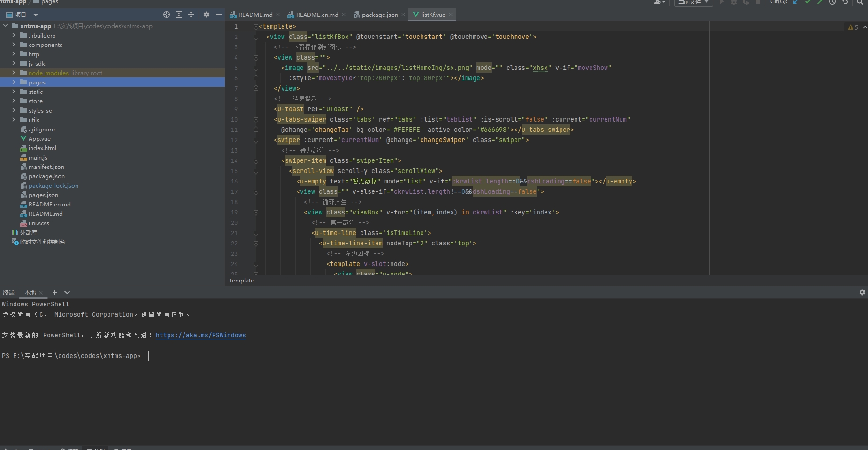Image resolution: width=868 pixels, height=450 pixels.
Task: Select main.js in the project tree
Action: [x=38, y=157]
